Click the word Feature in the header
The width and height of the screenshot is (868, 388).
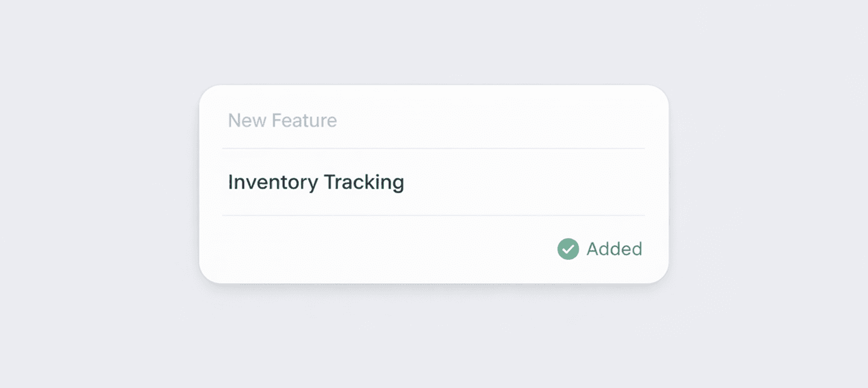(x=304, y=120)
